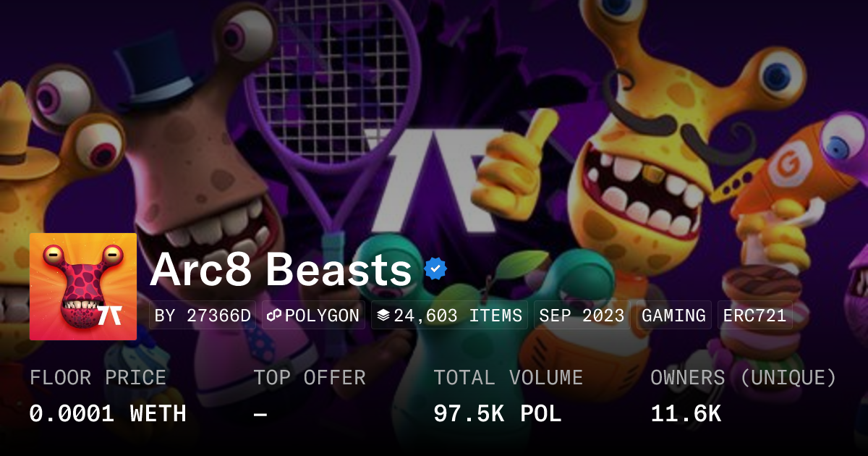Click the Polygon chain link icon
868x456 pixels.
coord(274,316)
